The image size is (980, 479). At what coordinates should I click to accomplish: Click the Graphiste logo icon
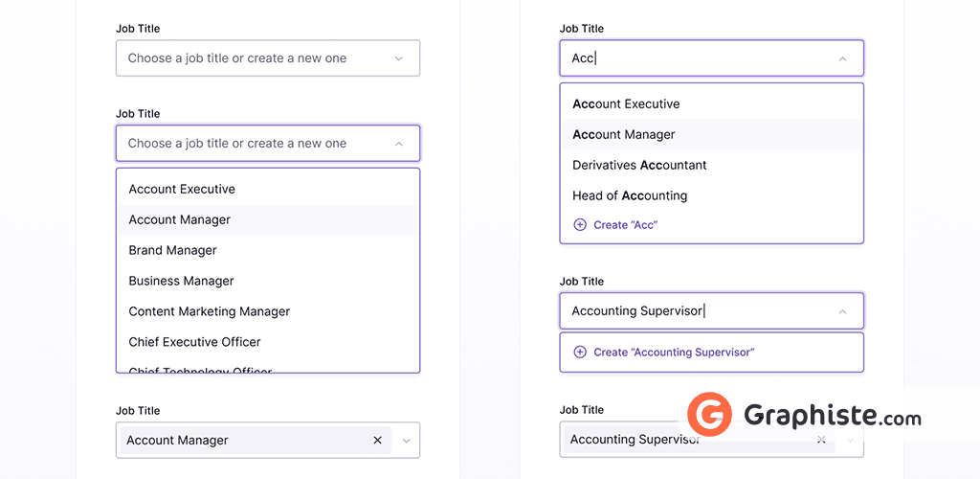click(x=709, y=416)
